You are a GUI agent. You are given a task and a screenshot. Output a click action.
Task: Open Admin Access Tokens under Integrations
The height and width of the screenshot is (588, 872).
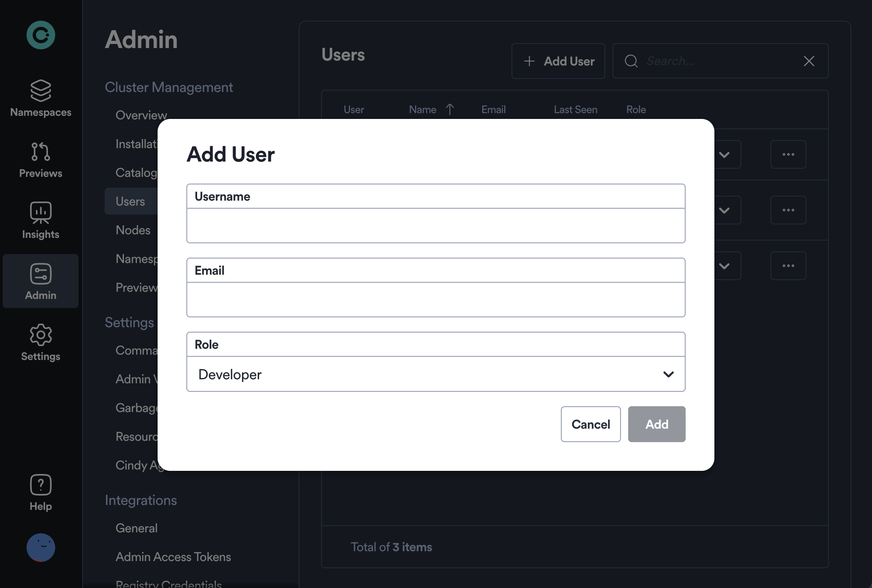coord(173,557)
